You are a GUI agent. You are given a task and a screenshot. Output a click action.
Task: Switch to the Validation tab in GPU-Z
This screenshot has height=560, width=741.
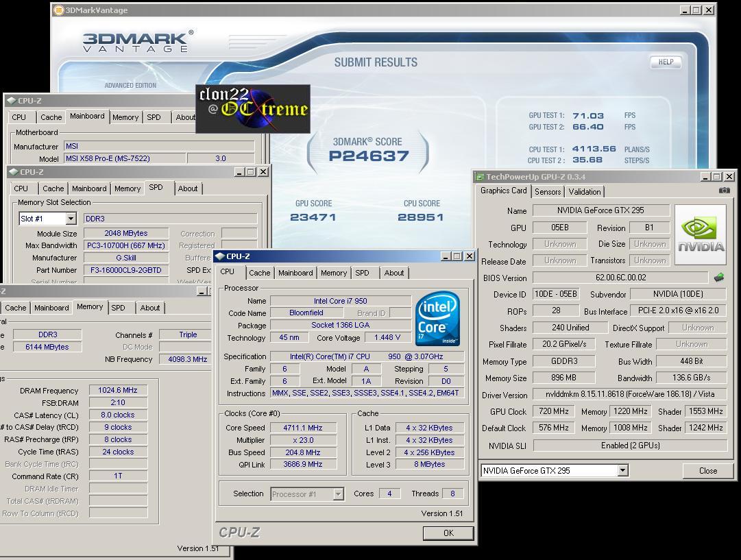[x=585, y=191]
